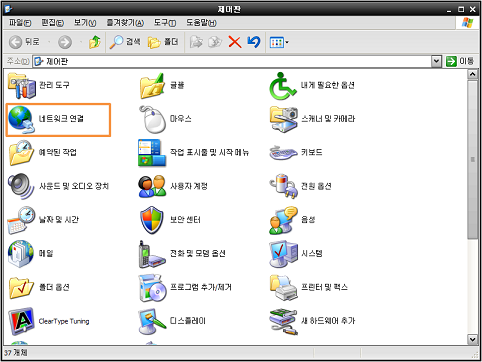The width and height of the screenshot is (482, 362).
Task: Expand the address bar dropdown arrow
Action: click(x=436, y=61)
